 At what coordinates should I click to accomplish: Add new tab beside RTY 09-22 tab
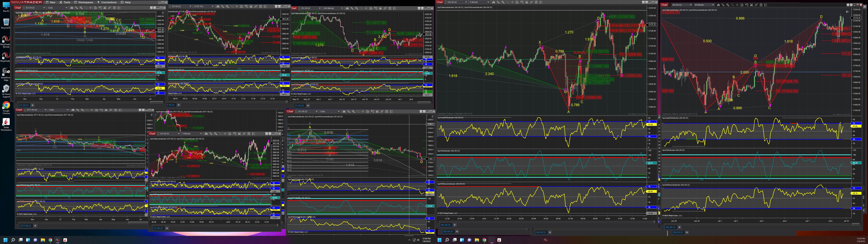tap(35, 226)
